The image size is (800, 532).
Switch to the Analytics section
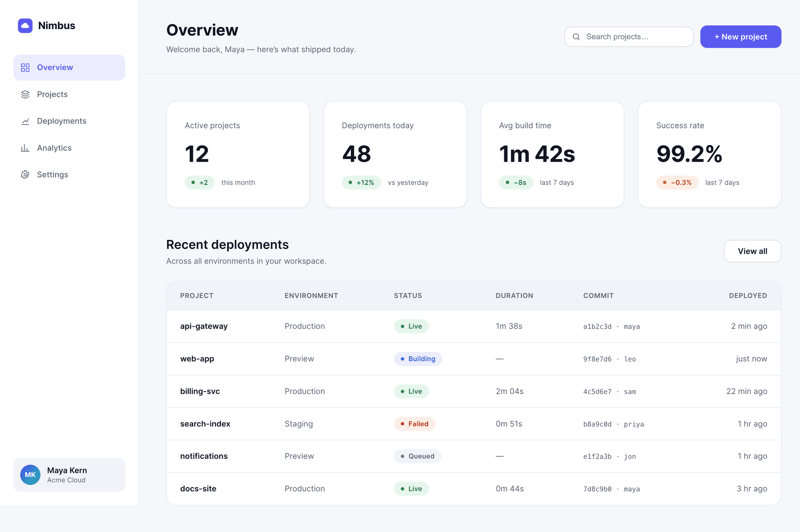69,148
